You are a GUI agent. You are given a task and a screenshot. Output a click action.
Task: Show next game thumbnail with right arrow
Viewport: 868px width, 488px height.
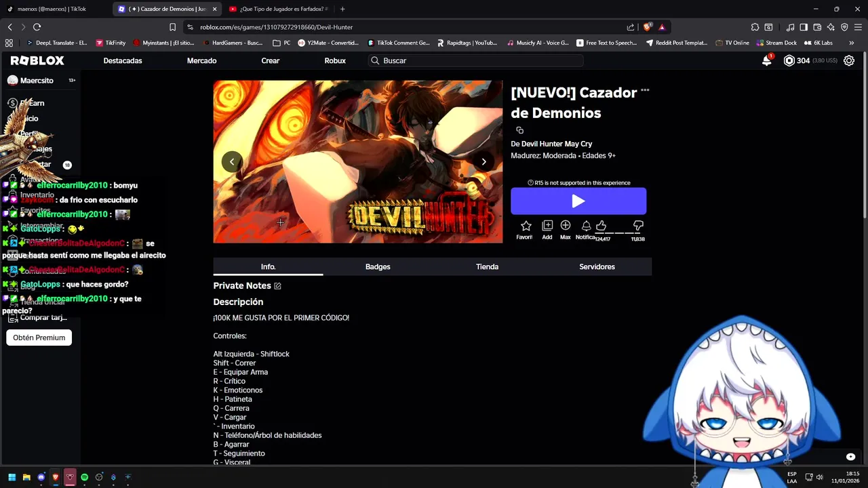pos(484,161)
